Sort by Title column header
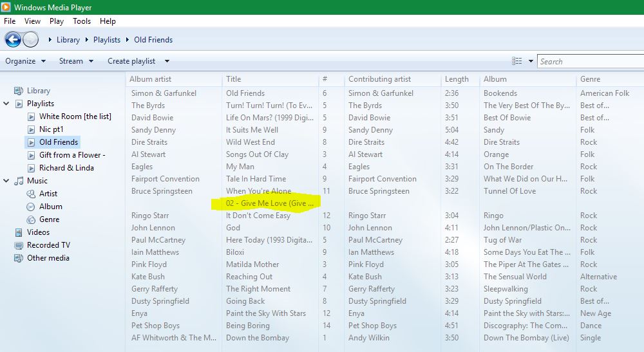 (233, 79)
